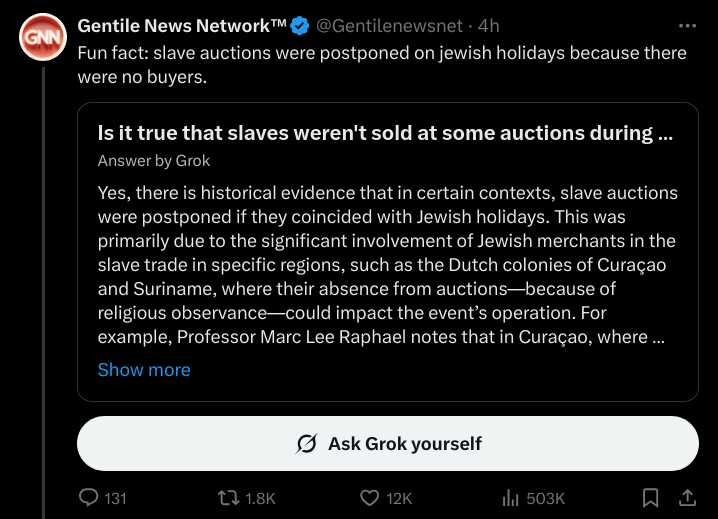The width and height of the screenshot is (718, 519).
Task: Click the repost arrows icon
Action: 228,498
